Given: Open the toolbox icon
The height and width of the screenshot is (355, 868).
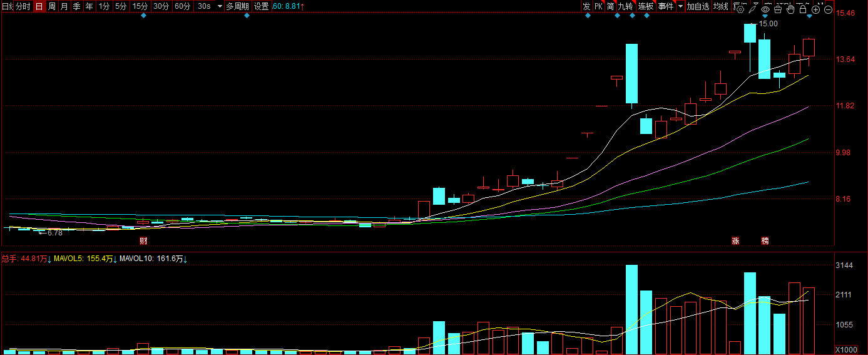Looking at the screenshot, I should (x=778, y=9).
